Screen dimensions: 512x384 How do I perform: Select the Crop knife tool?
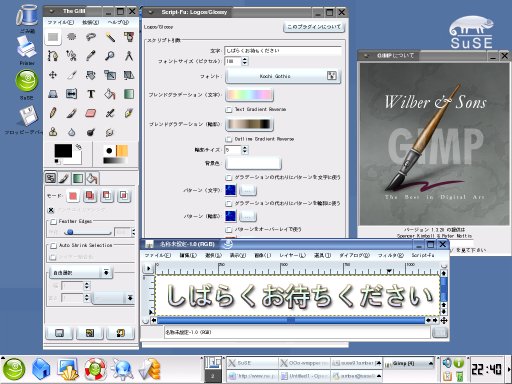coord(72,75)
